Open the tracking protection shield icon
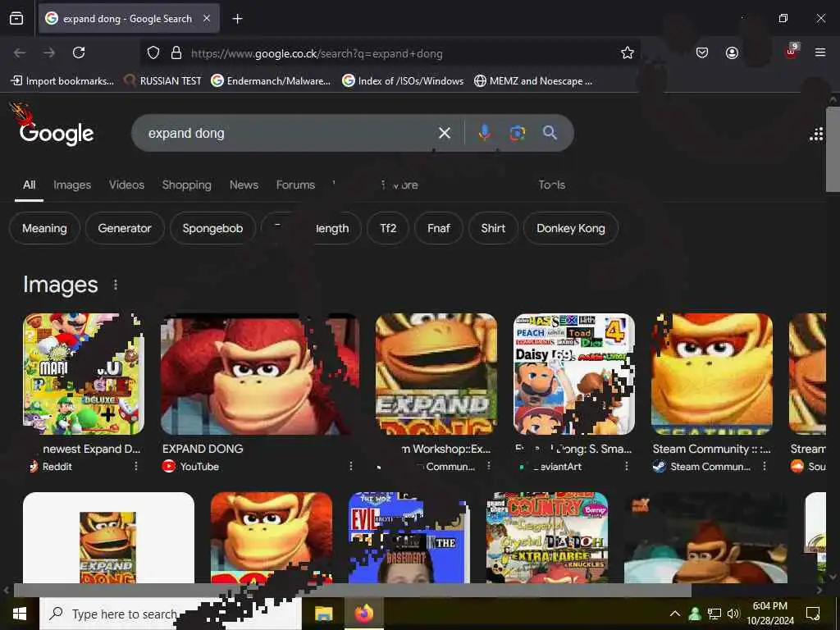The width and height of the screenshot is (840, 630). point(153,52)
